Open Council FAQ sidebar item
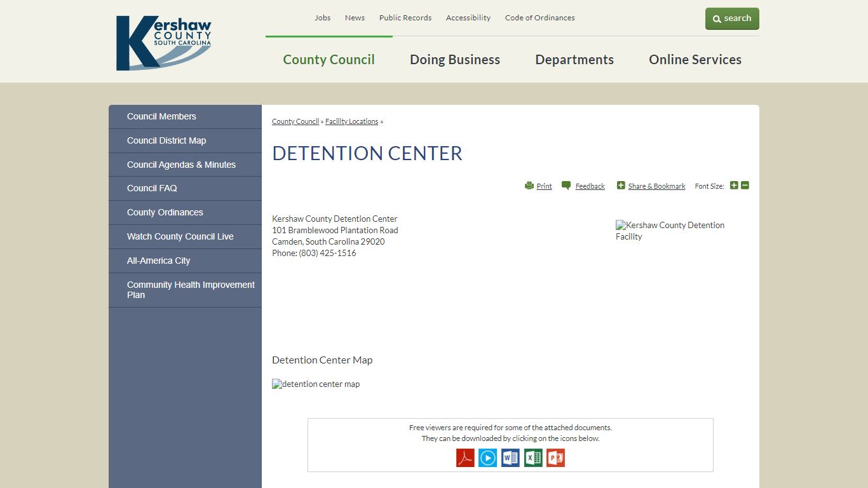The height and width of the screenshot is (488, 868). pyautogui.click(x=185, y=188)
